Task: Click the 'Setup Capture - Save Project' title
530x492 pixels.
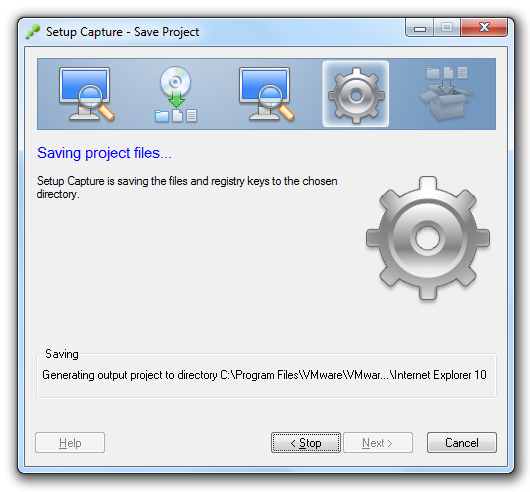Action: coord(122,32)
